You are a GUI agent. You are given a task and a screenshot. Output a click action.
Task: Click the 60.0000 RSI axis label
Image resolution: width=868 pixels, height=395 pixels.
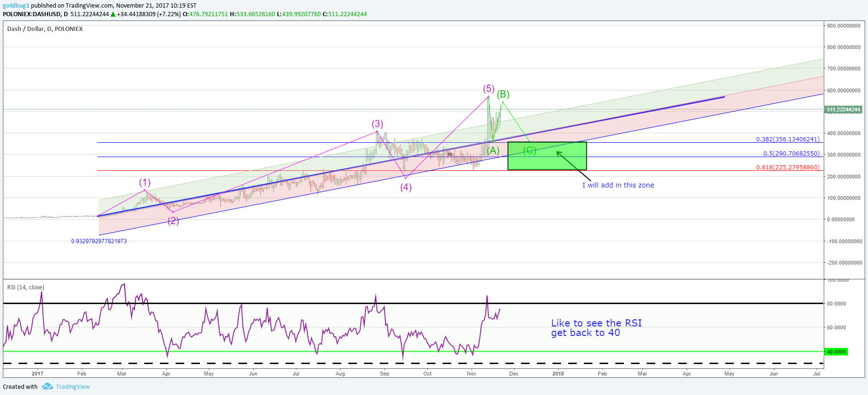click(837, 327)
